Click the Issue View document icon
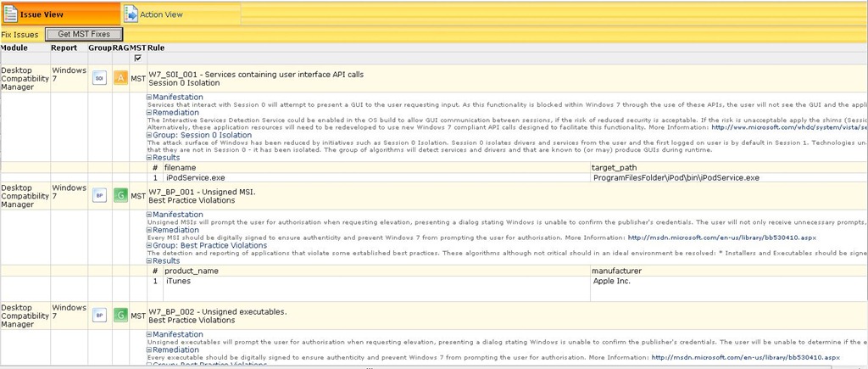The image size is (868, 369). pos(10,14)
